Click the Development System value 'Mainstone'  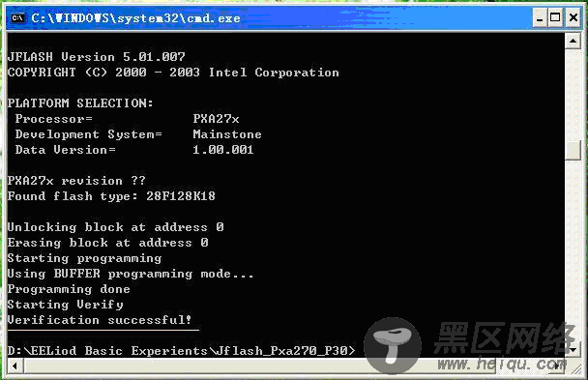point(227,134)
